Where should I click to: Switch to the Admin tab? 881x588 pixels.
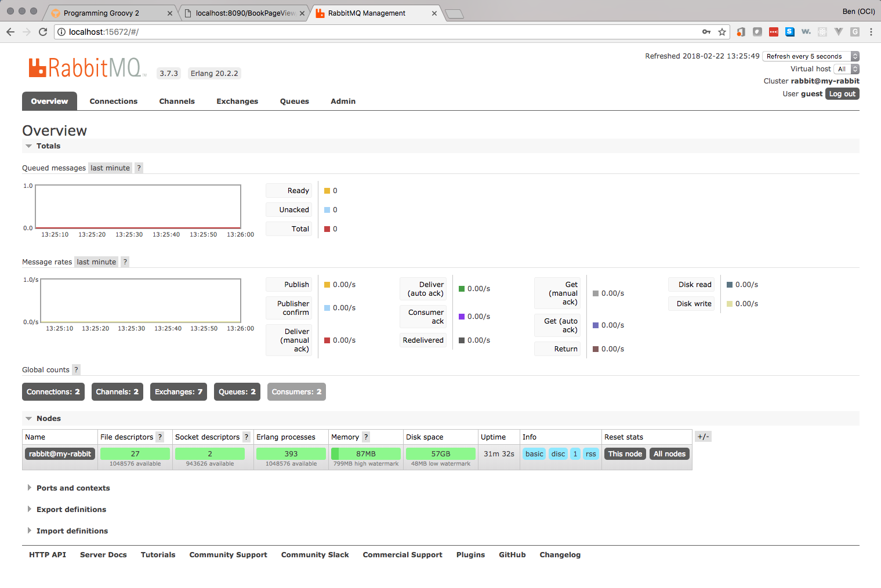pos(343,101)
